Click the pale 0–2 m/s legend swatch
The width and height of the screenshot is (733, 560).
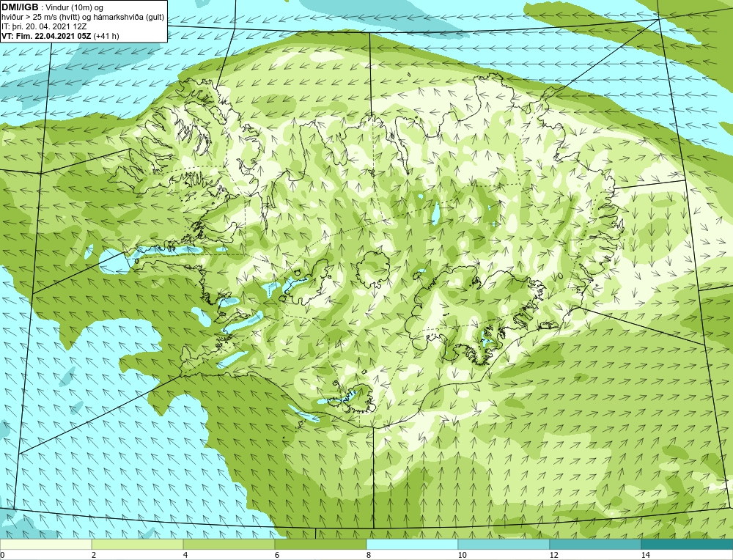tap(45, 544)
